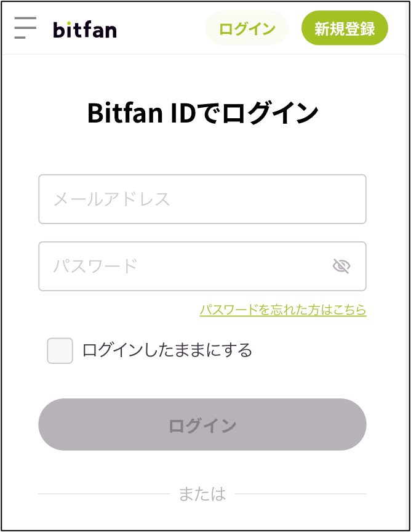The width and height of the screenshot is (411, 532).
Task: Open the forgot password page
Action: 284,310
